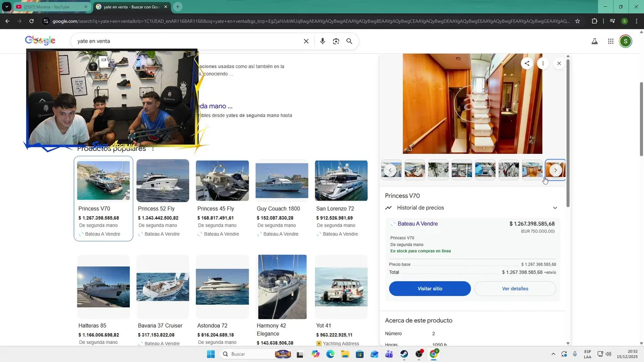Clear the search box text

pos(306,41)
